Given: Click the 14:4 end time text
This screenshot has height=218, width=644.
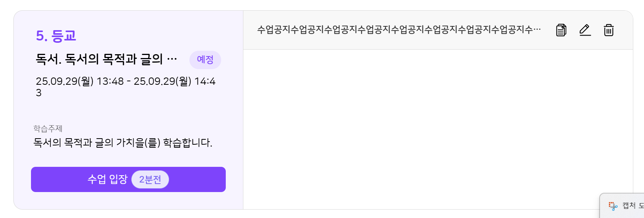Looking at the screenshot, I should (205, 81).
